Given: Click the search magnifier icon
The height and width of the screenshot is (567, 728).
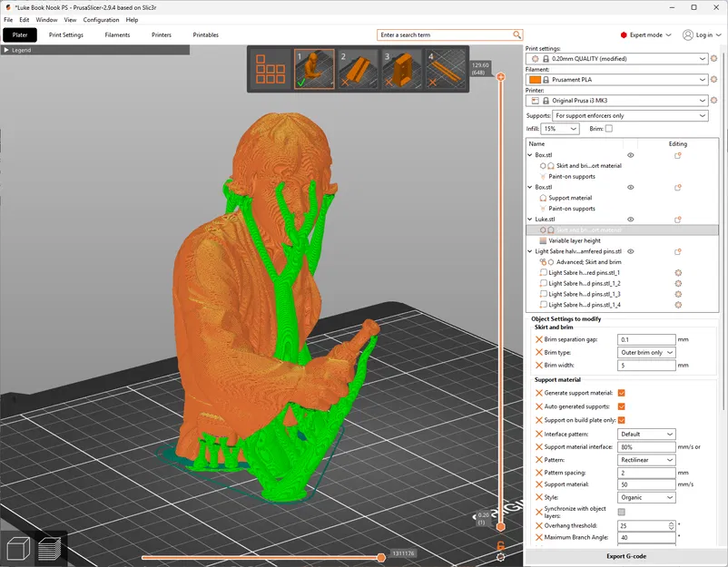Looking at the screenshot, I should click(x=516, y=34).
